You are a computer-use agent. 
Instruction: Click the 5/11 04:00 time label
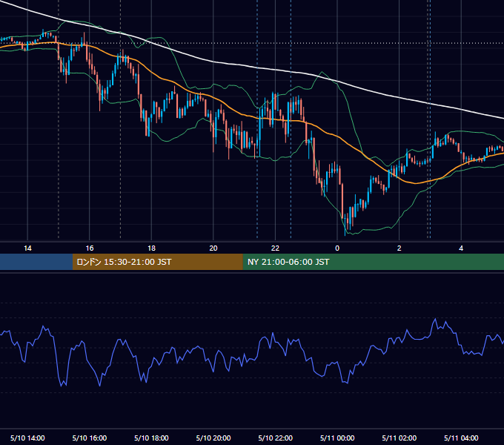point(461,438)
